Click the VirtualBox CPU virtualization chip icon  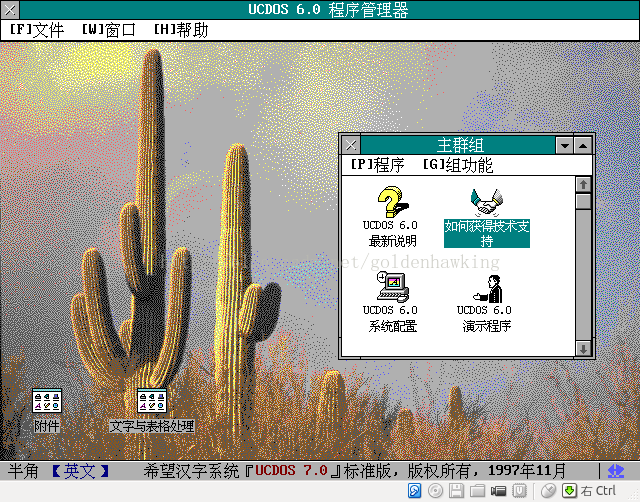click(519, 491)
